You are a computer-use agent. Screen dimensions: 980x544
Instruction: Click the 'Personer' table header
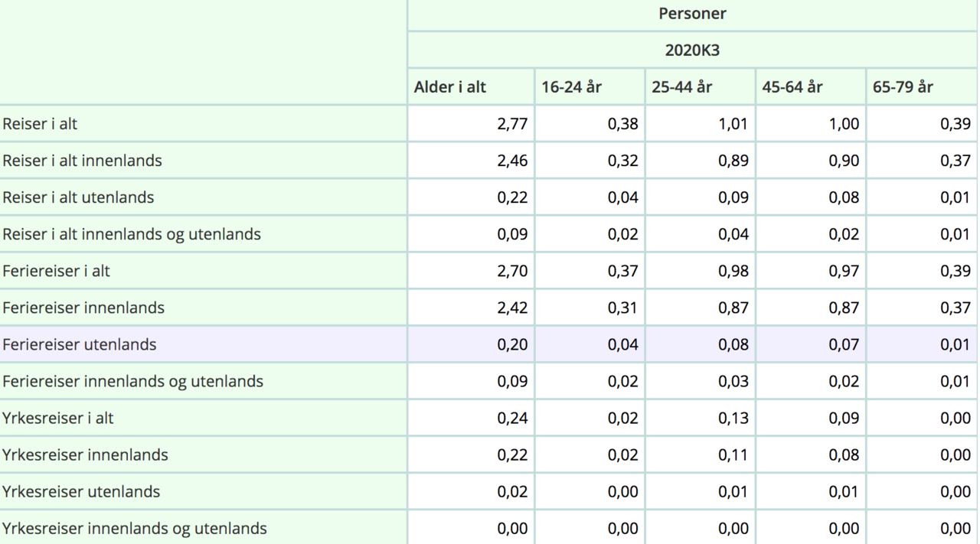692,14
